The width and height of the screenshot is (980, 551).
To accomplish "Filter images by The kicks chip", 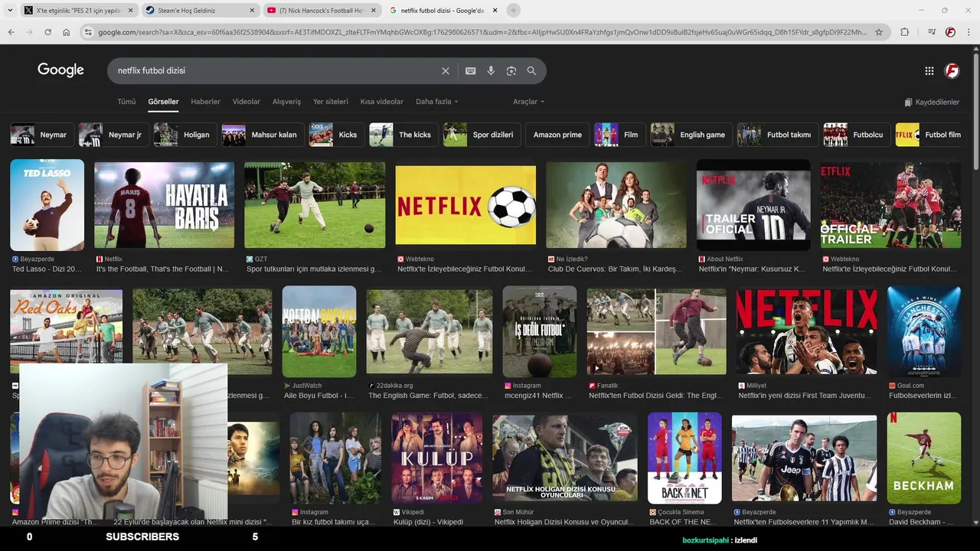I will (x=404, y=135).
